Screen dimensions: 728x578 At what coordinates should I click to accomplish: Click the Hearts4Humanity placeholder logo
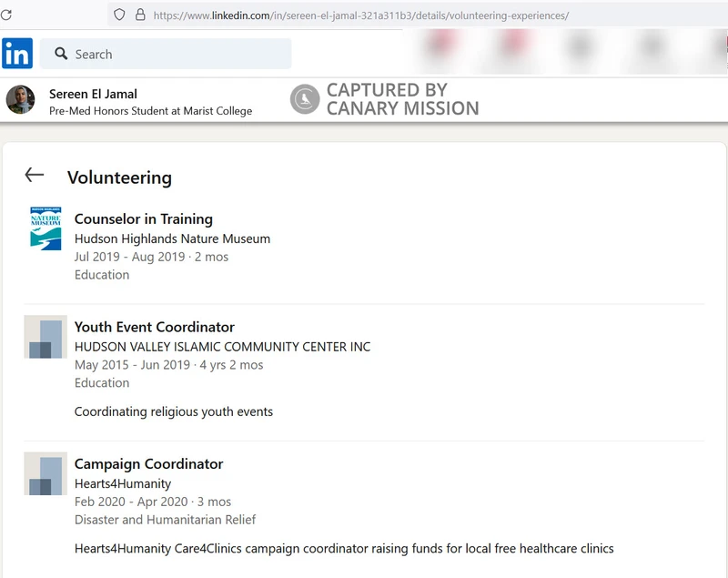45,473
